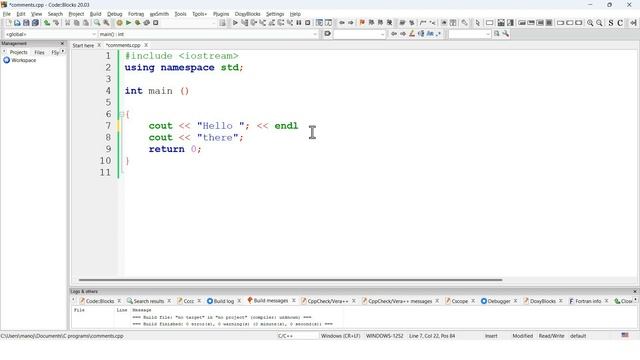Viewport: 640px width, 360px height.
Task: Open the build target dropdown
Action: tap(189, 23)
